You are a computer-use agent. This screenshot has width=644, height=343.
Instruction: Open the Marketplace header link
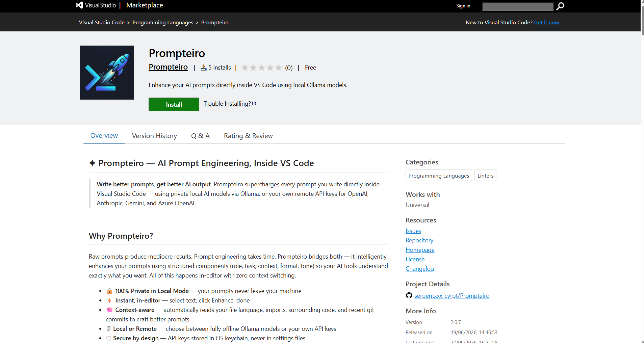145,5
